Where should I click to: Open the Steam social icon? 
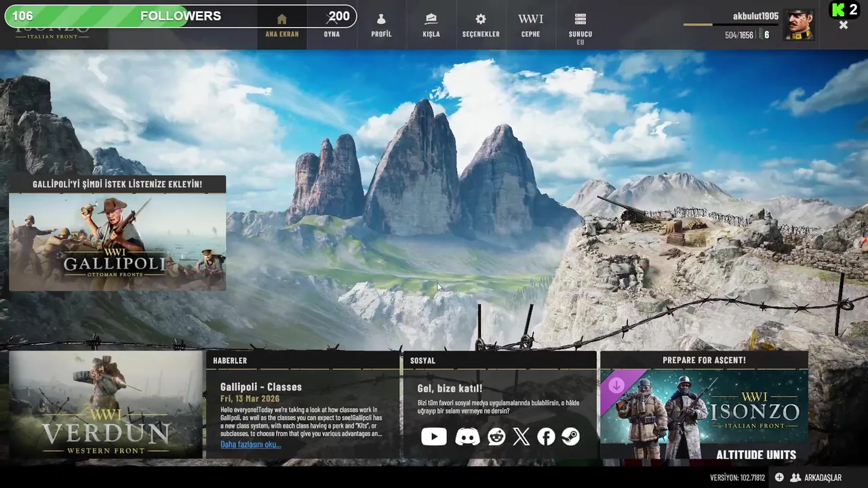570,436
